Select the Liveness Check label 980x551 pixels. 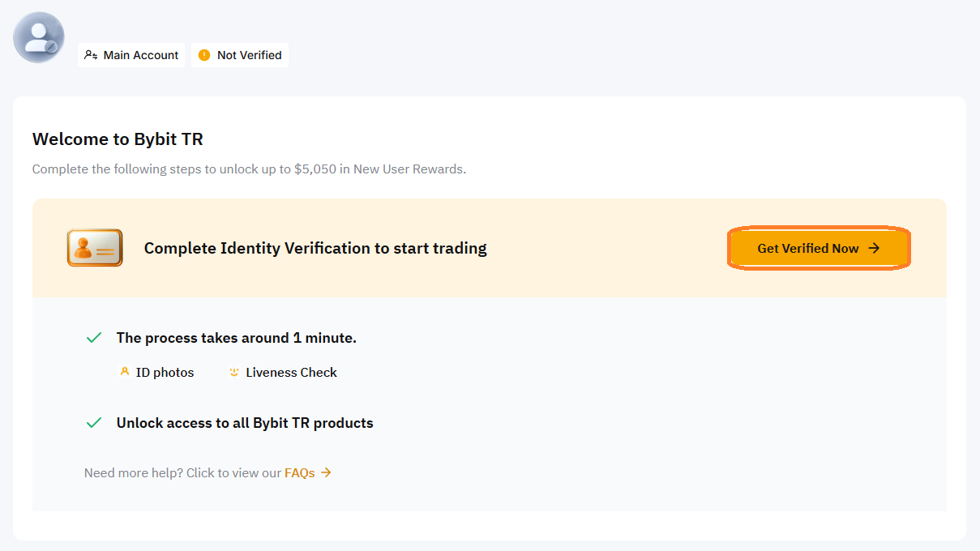292,372
